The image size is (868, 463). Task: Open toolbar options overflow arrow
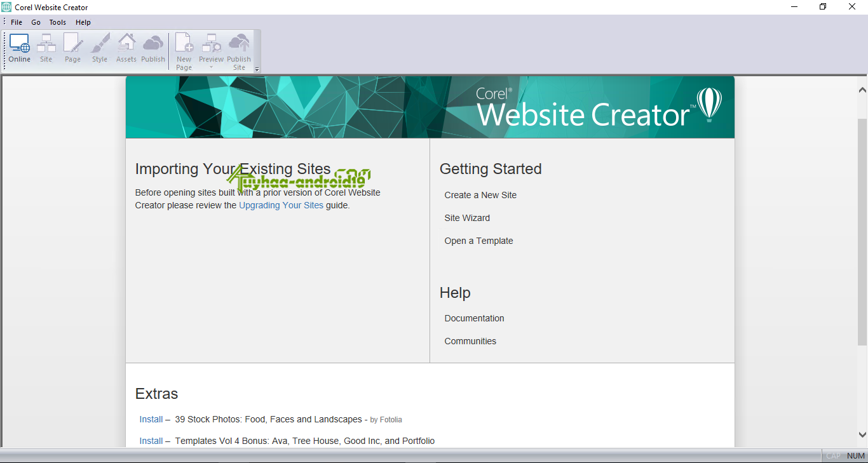(257, 69)
